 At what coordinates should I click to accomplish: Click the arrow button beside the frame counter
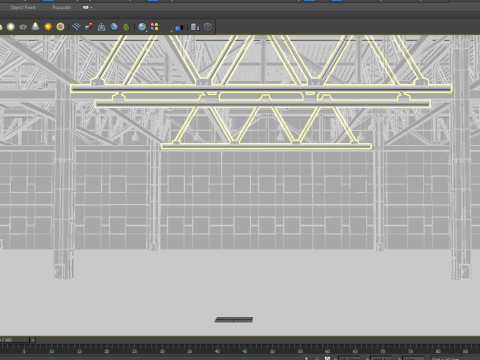(33, 340)
